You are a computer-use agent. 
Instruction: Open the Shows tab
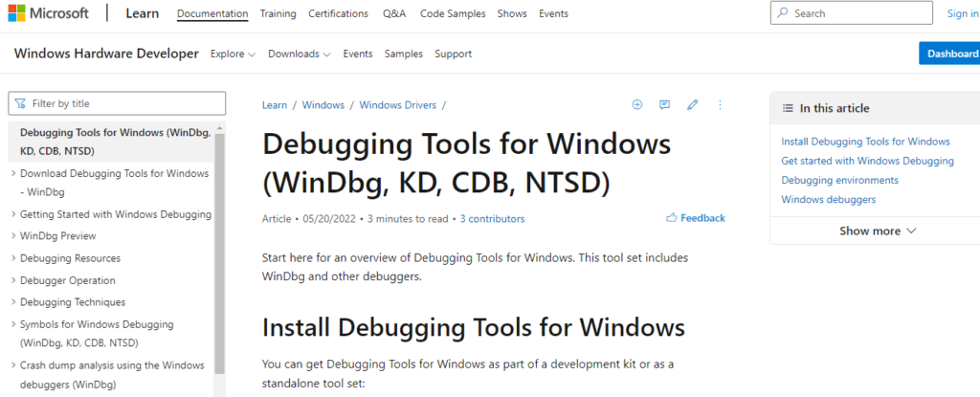512,13
